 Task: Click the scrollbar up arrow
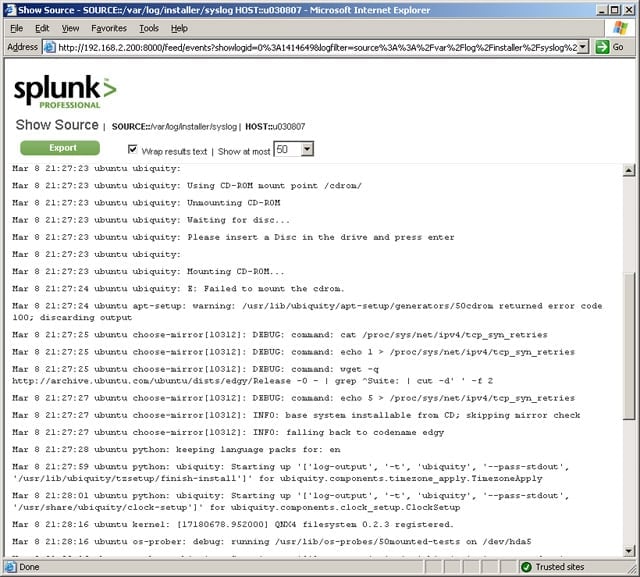pyautogui.click(x=629, y=170)
